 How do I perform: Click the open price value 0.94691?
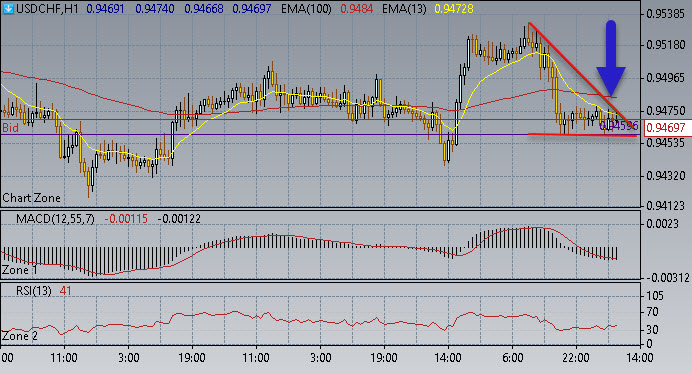click(x=105, y=9)
